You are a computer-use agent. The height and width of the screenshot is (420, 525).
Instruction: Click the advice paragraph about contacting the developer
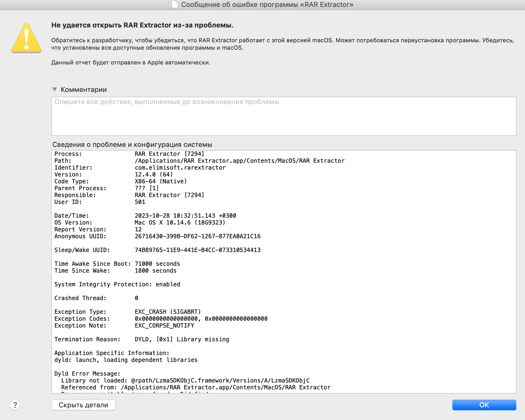click(283, 44)
